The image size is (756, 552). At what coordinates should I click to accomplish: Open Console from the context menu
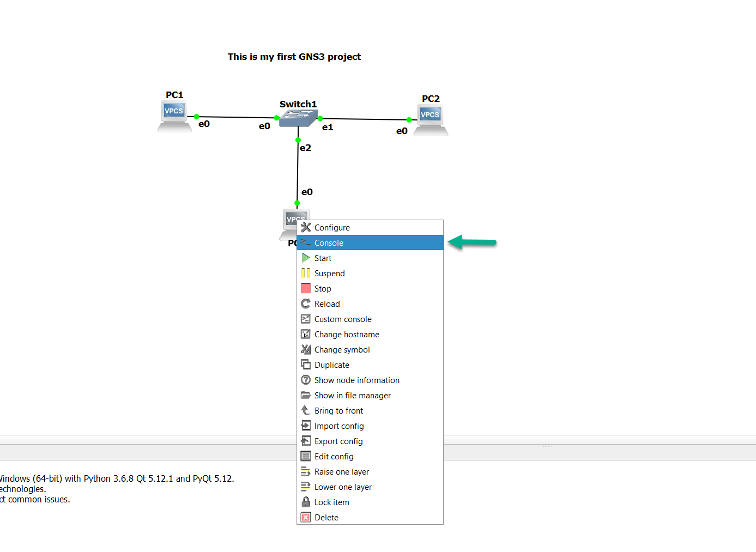370,242
